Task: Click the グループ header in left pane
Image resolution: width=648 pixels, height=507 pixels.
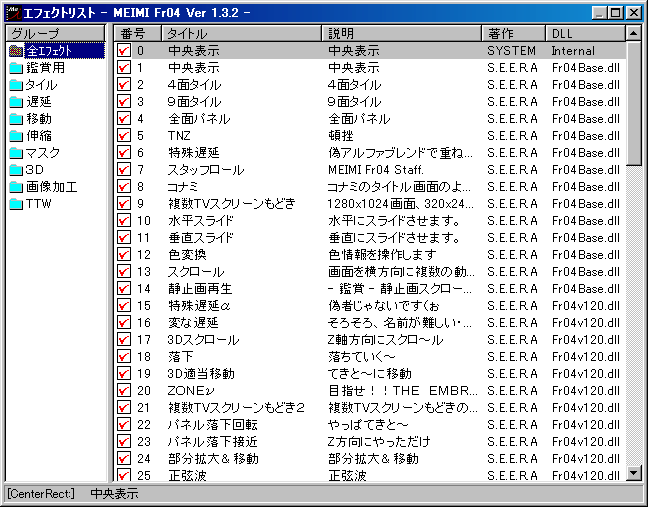Action: pos(55,33)
